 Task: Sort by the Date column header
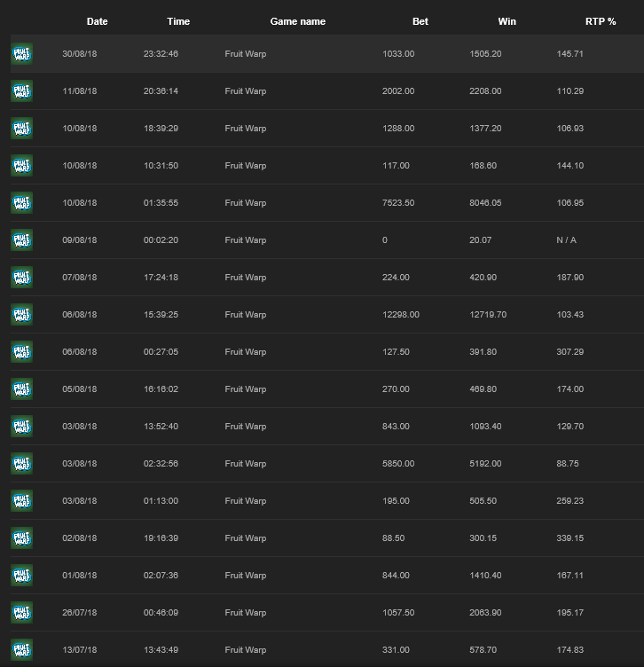pos(97,21)
